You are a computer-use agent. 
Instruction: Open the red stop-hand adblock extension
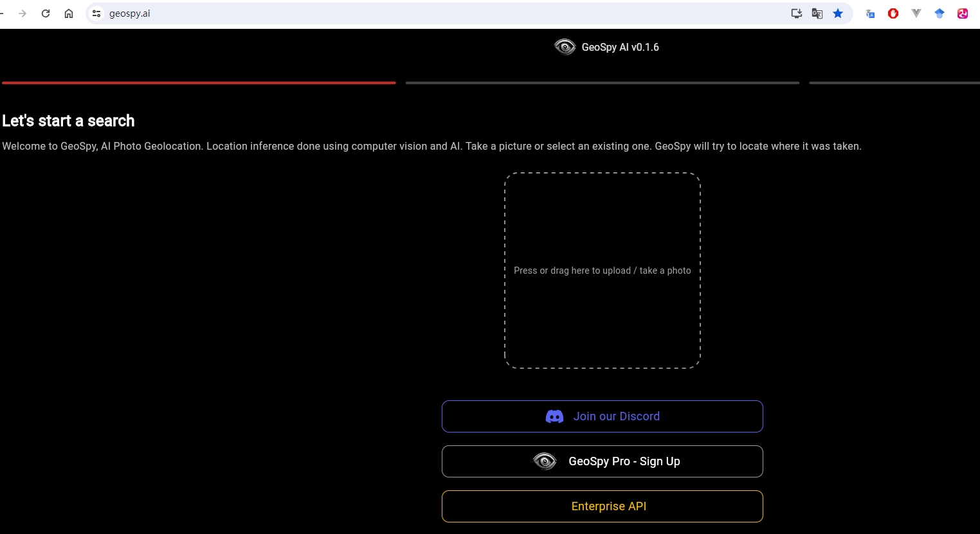[x=893, y=13]
